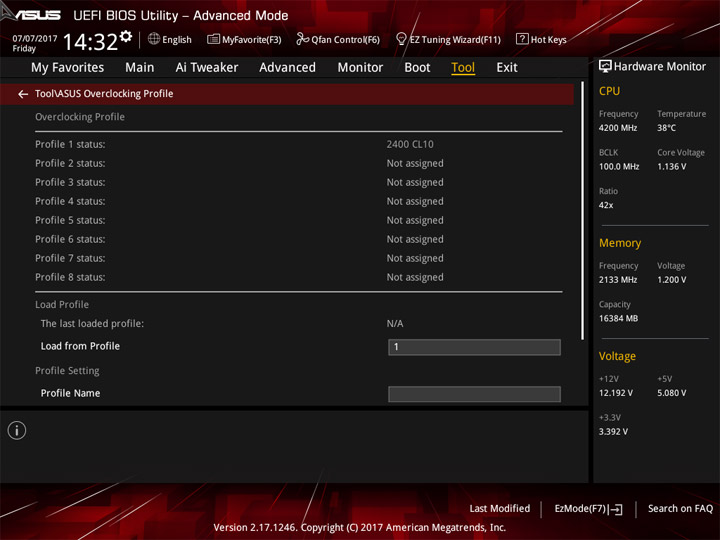Switch to the Main tab

140,68
